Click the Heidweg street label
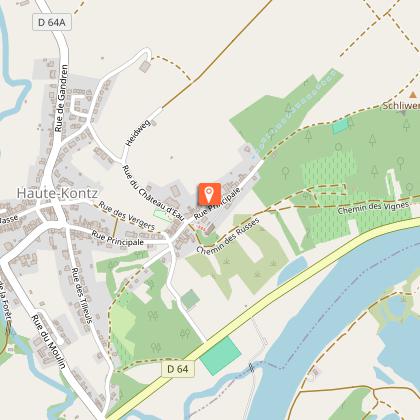Viewport: 420px width, 420px height. (138, 133)
